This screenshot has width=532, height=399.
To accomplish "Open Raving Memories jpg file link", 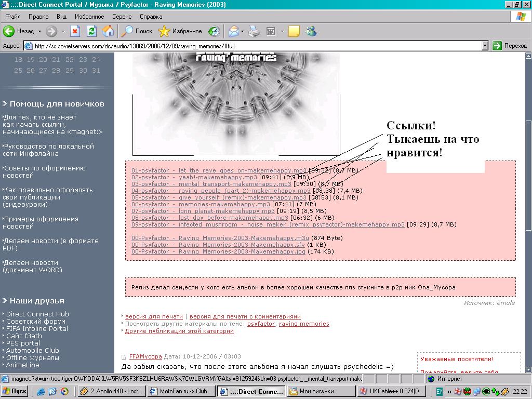I will coord(218,252).
